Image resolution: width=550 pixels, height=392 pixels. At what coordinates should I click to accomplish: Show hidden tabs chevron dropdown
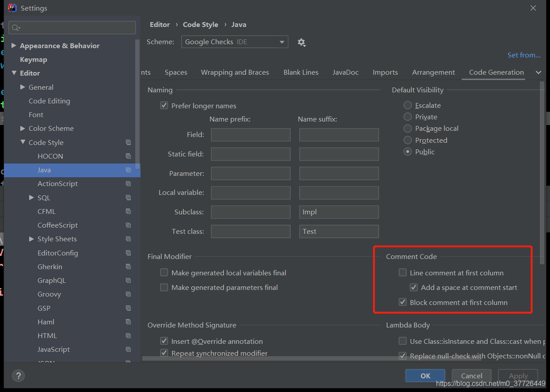[538, 72]
